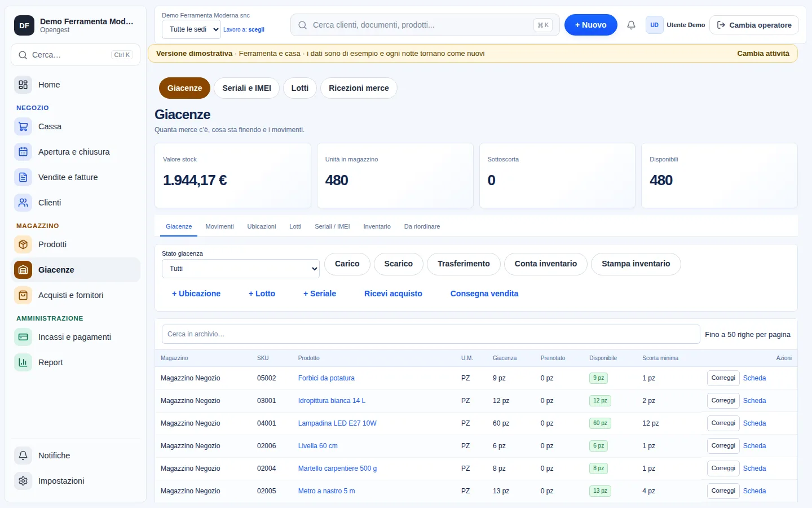Select the Ubicazioni sub-tab

pos(262,226)
